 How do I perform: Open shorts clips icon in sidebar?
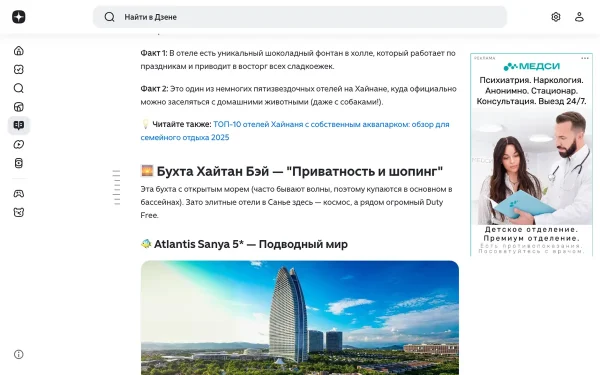click(18, 163)
